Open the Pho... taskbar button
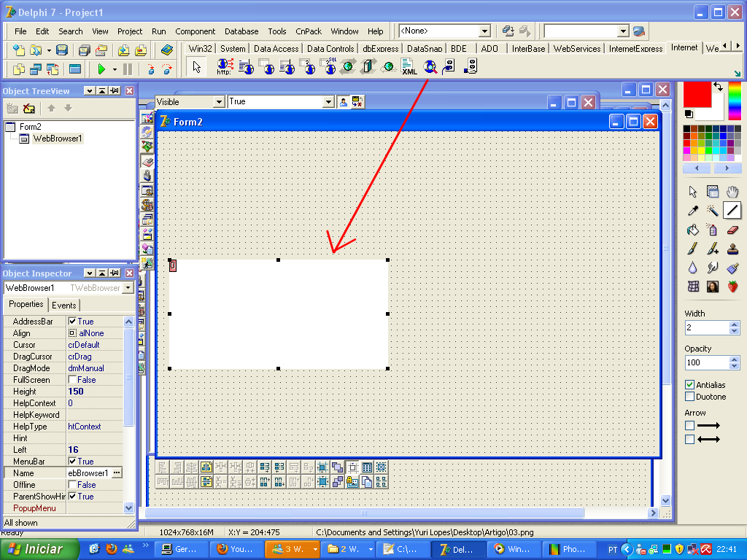This screenshot has width=747, height=560. click(568, 549)
